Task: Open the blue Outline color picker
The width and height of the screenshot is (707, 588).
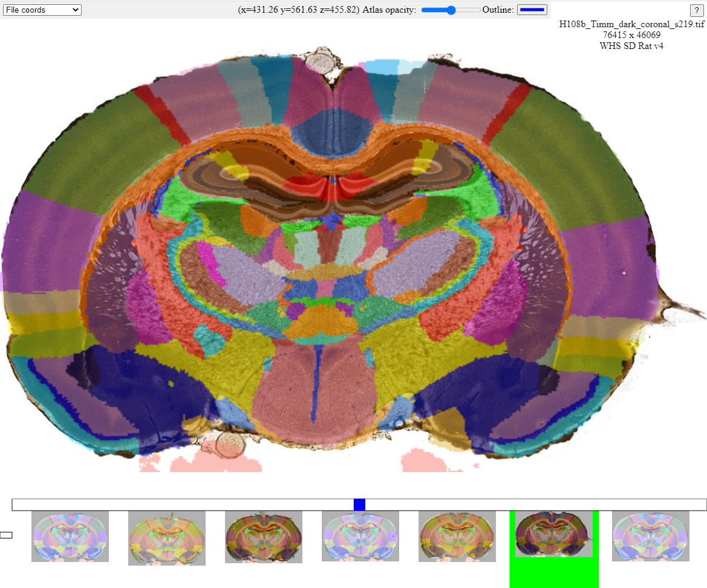Action: pos(532,10)
